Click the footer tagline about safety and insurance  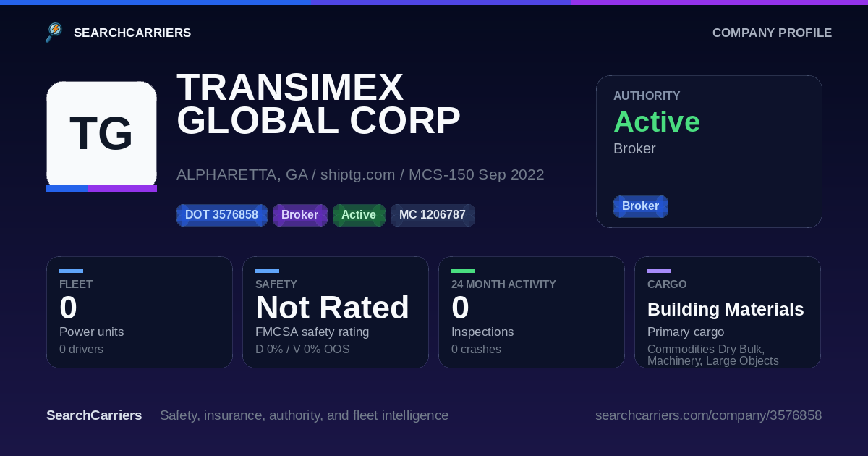(304, 415)
